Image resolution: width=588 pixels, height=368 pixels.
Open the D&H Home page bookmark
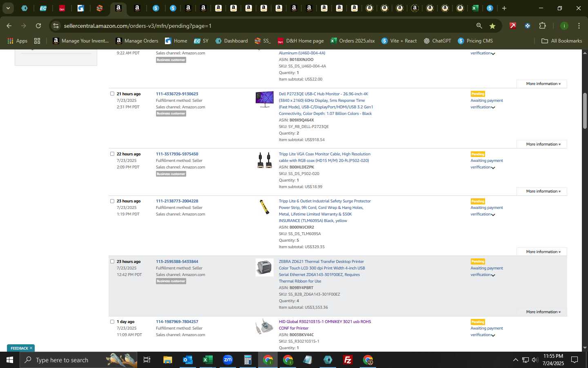point(301,41)
